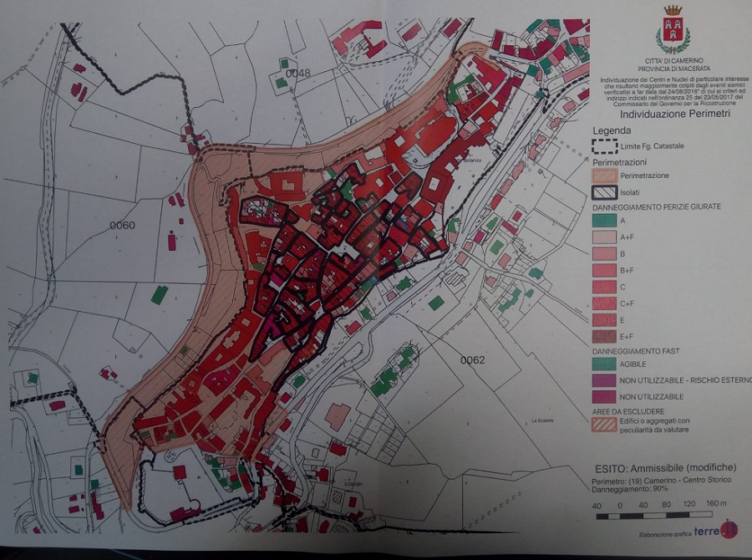This screenshot has height=560, width=752.
Task: Click the 0060 cadastral sheet label
Action: [122, 226]
